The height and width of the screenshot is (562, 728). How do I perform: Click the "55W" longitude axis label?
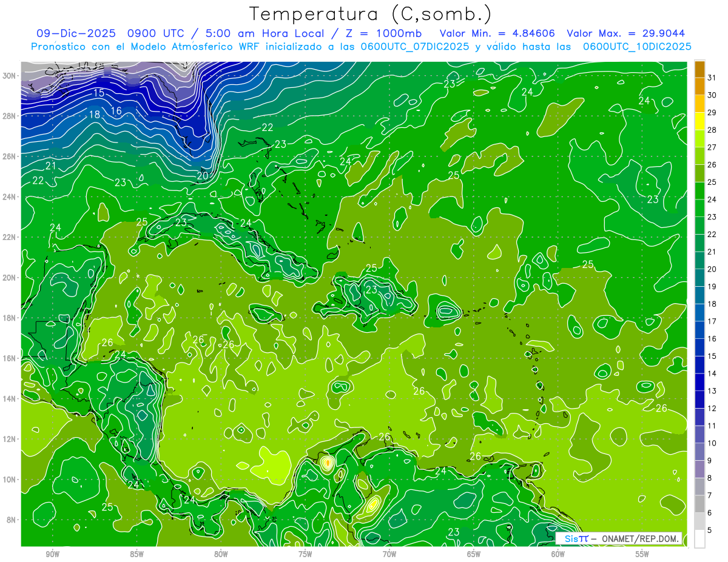(642, 554)
